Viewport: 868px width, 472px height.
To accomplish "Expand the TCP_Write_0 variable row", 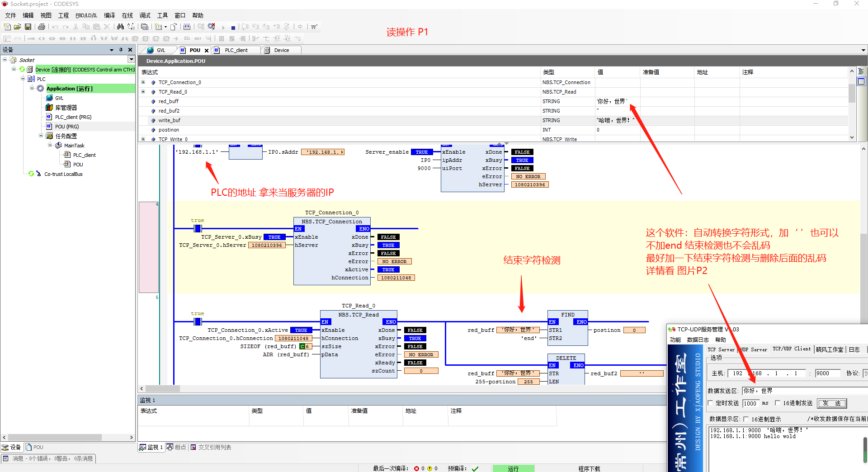I will [143, 139].
